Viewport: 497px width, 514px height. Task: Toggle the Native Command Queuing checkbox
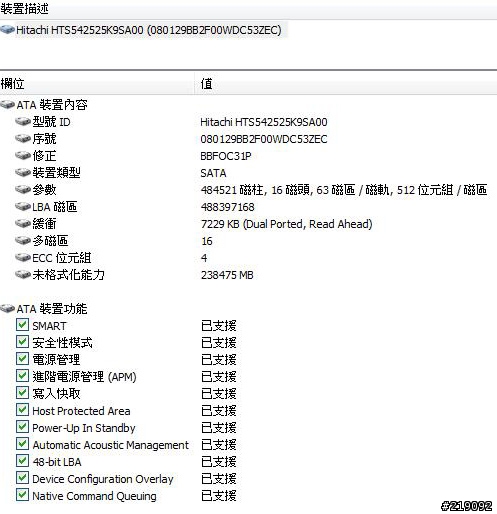pyautogui.click(x=22, y=495)
